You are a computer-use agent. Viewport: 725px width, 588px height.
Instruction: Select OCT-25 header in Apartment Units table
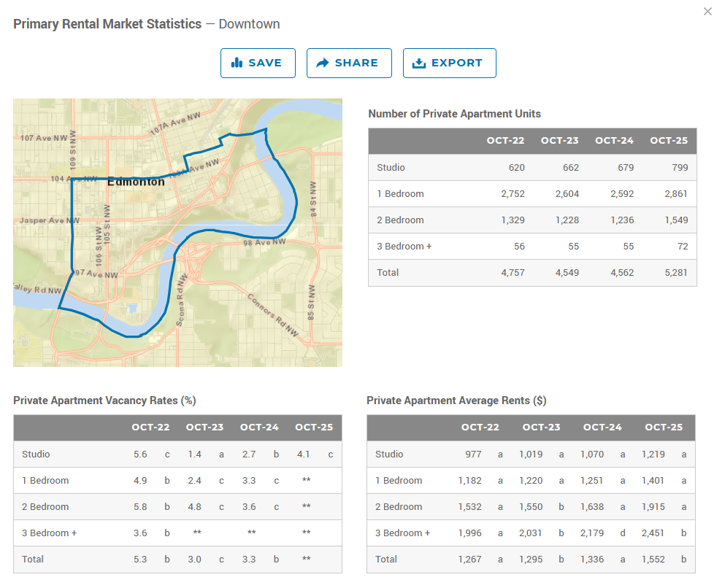(x=669, y=141)
